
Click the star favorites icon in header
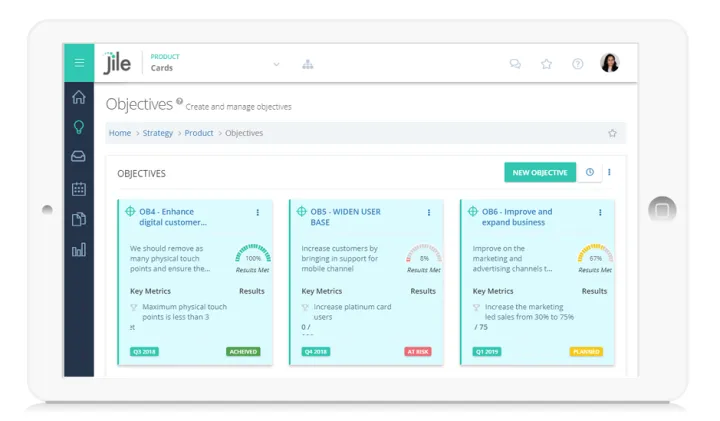(x=546, y=64)
